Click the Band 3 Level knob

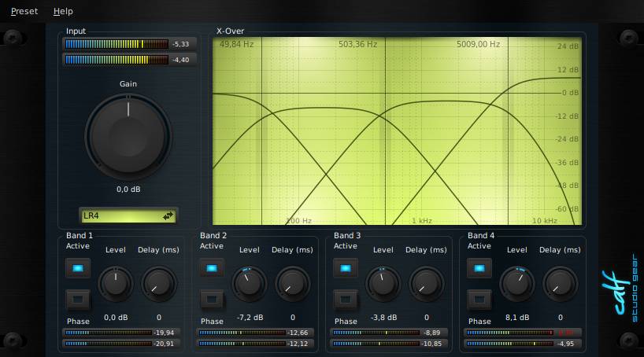(383, 284)
